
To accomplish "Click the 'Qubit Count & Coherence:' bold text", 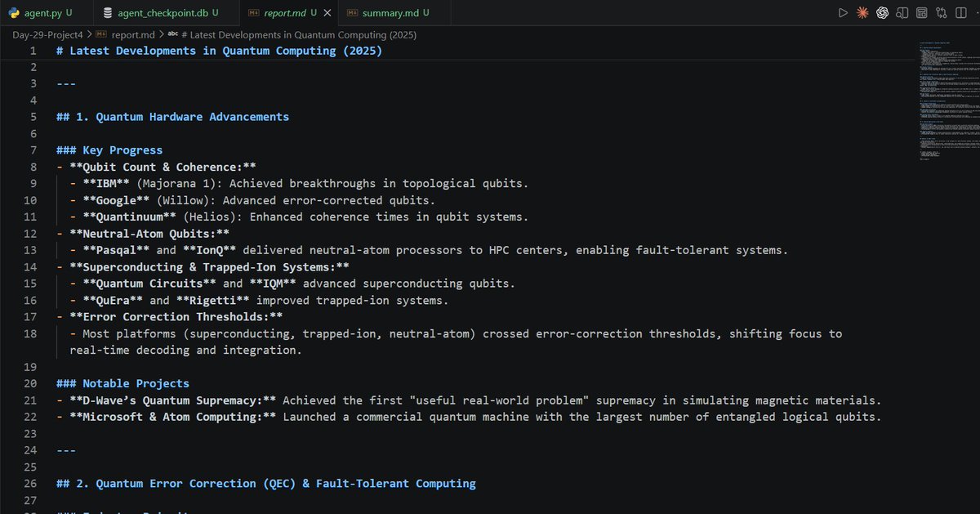I will (163, 167).
